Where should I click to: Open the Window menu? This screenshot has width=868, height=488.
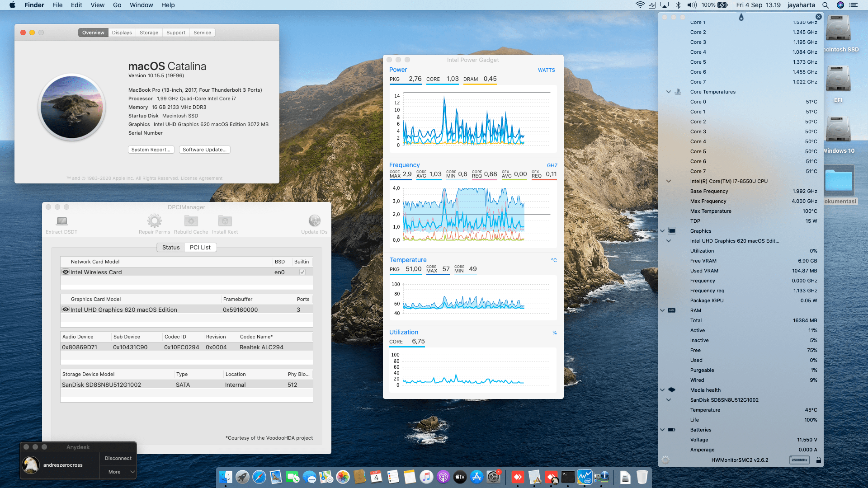142,5
